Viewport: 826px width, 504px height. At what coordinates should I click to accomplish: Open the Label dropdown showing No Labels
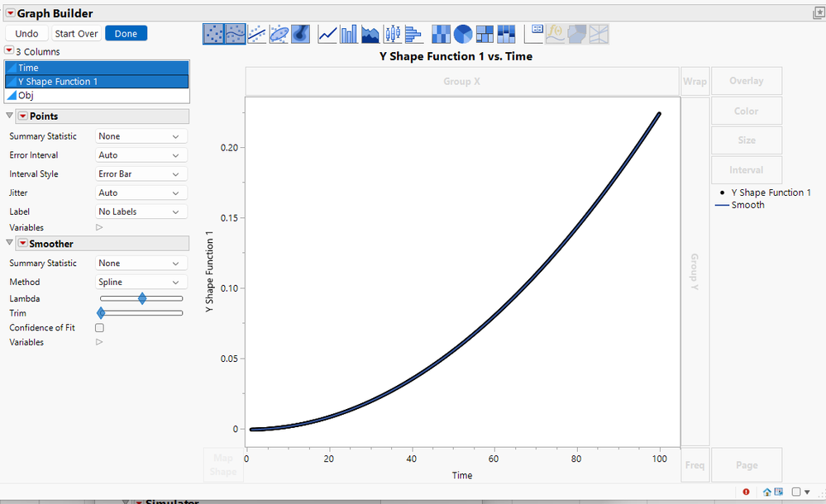[x=141, y=212]
